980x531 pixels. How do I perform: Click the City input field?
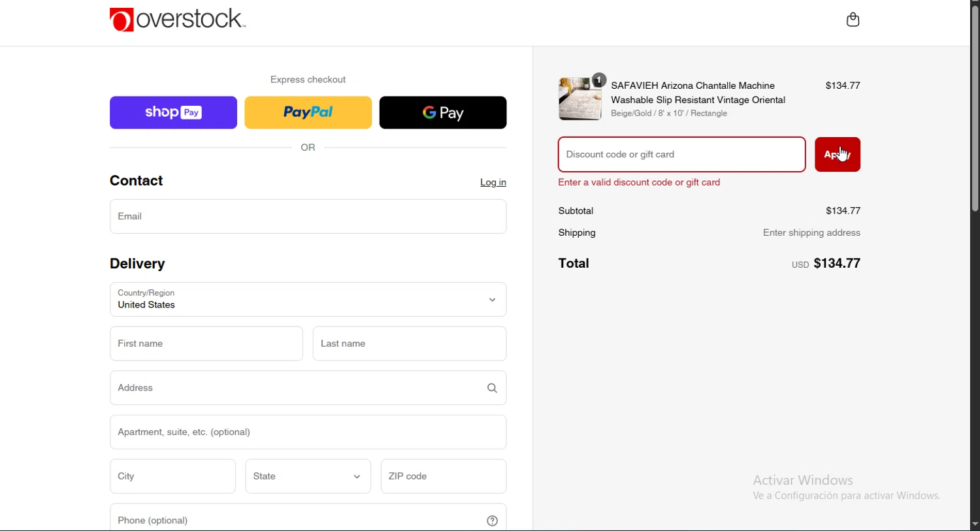click(172, 477)
